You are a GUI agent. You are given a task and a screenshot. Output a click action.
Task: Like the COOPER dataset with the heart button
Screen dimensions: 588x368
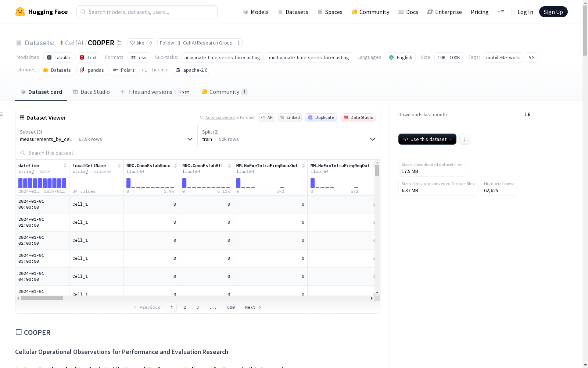[137, 43]
